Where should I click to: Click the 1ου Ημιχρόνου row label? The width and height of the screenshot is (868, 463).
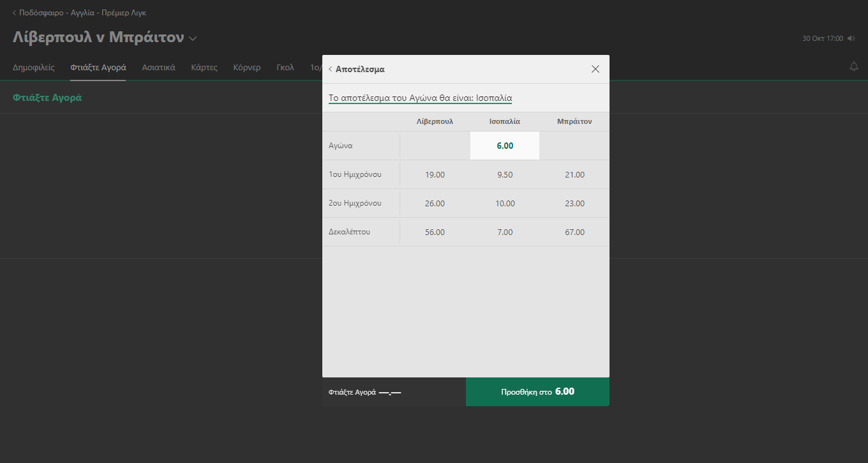[x=355, y=174]
